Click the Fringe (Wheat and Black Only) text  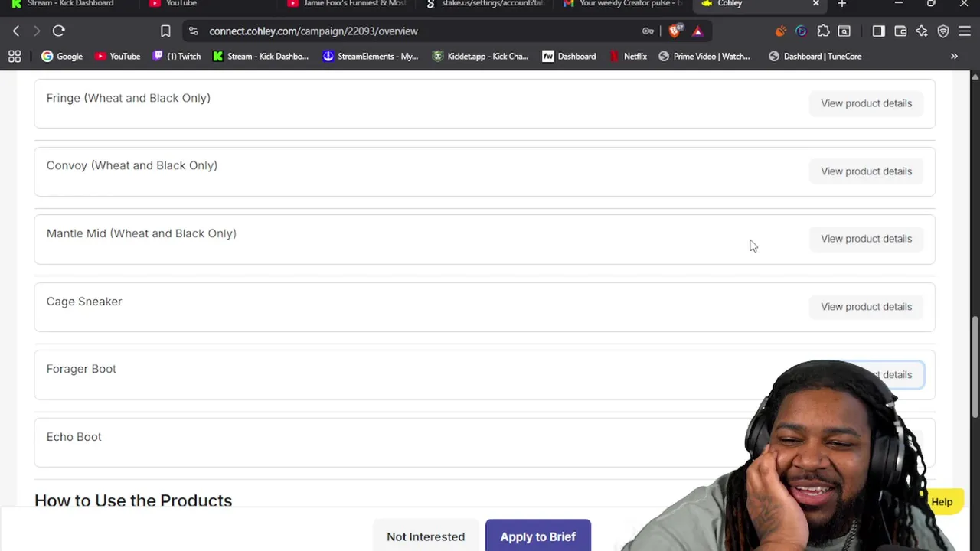pos(128,98)
